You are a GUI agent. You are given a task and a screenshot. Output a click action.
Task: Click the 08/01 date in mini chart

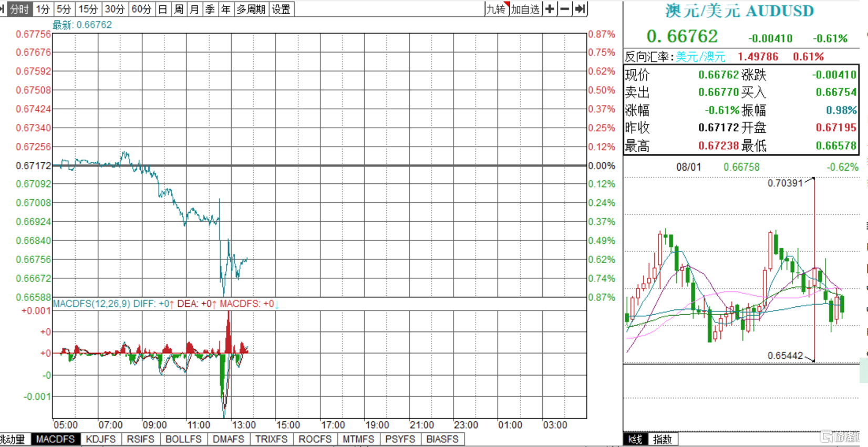click(x=688, y=167)
